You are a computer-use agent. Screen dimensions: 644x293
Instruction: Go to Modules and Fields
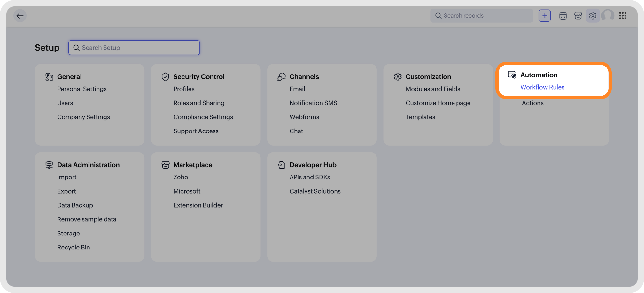point(433,89)
